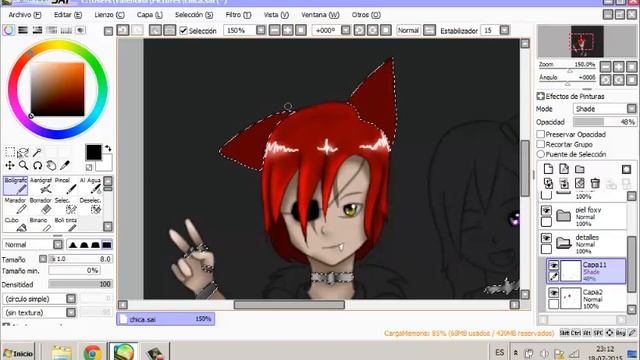Click the zoom-in plus button in toolbar
The width and height of the screenshot is (640, 360).
(288, 30)
